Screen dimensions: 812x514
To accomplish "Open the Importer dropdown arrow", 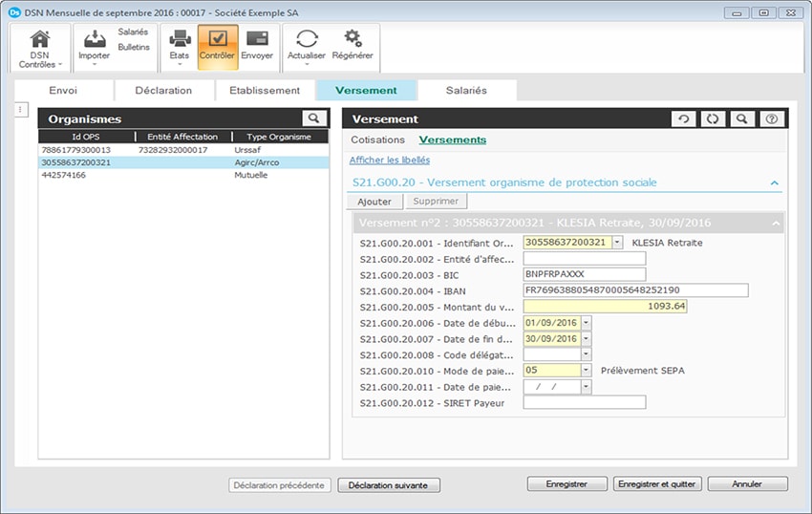I will pos(95,64).
